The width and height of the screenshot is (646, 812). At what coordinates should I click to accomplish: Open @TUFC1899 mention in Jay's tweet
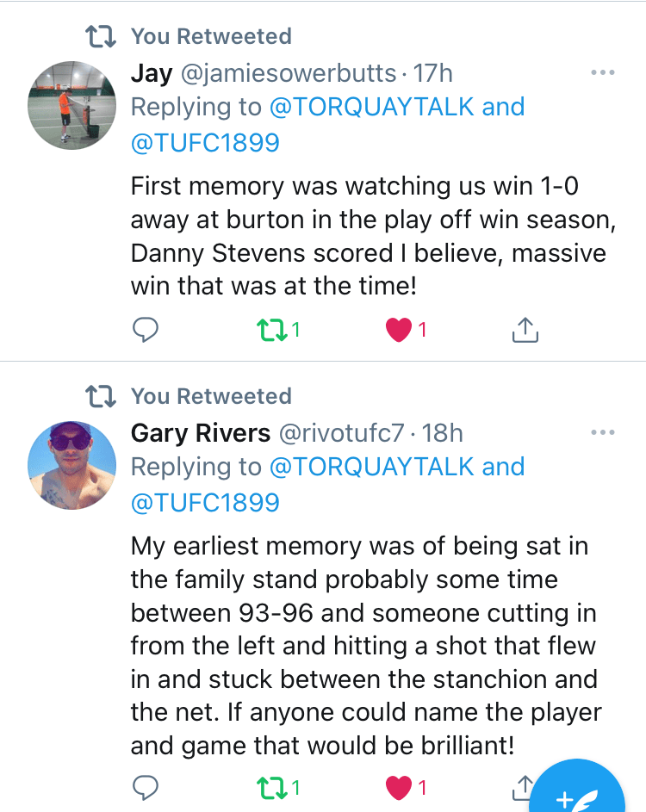coord(205,143)
